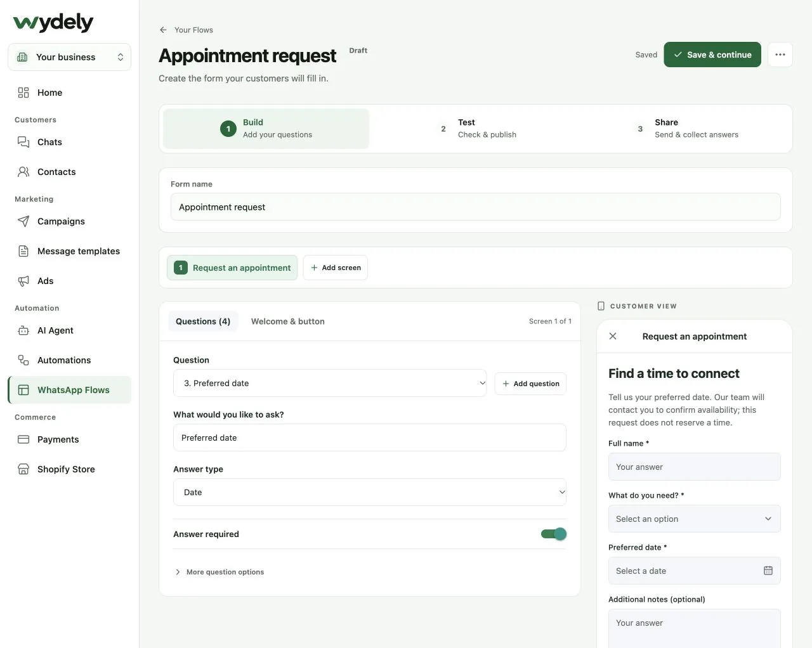This screenshot has height=648, width=812.
Task: Open the three-dot more options menu
Action: [x=780, y=55]
